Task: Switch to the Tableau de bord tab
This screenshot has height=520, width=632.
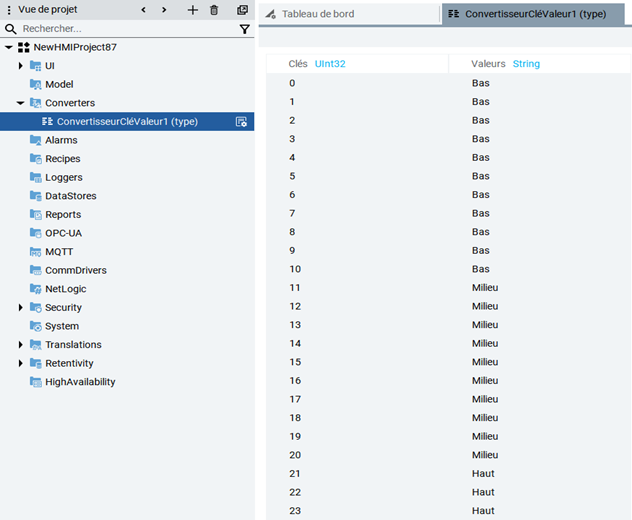Action: tap(350, 14)
